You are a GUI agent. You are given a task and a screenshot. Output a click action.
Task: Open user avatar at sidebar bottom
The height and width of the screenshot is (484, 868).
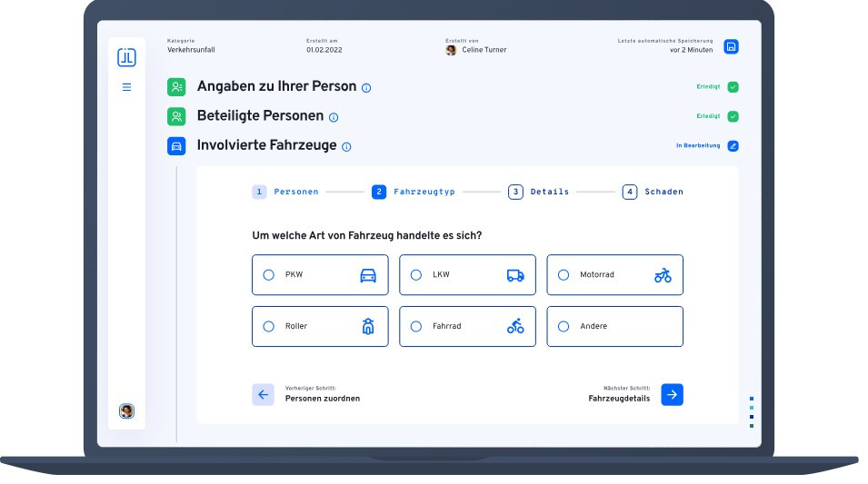pos(126,411)
